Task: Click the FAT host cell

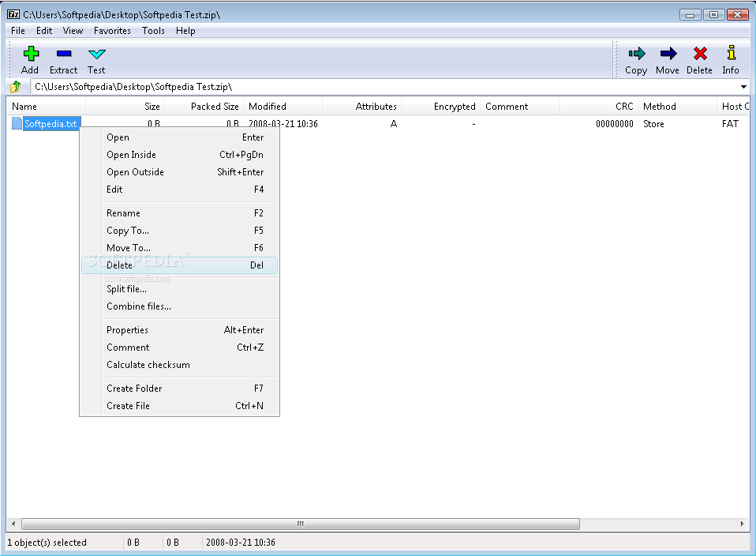Action: pos(730,124)
